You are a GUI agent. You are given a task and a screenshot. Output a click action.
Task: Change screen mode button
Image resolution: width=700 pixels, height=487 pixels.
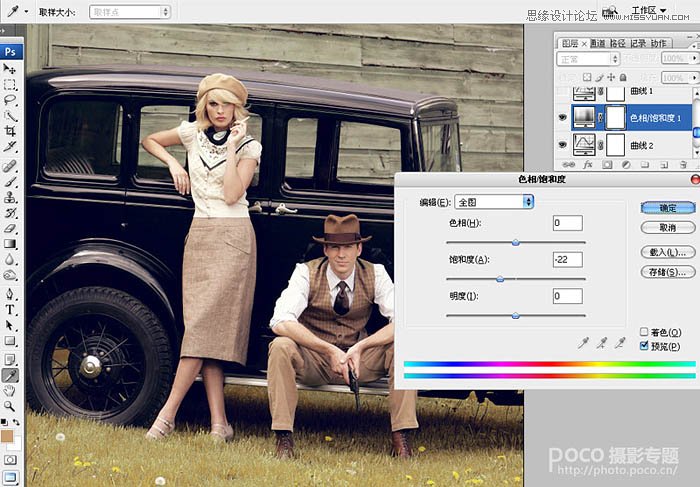[x=10, y=477]
